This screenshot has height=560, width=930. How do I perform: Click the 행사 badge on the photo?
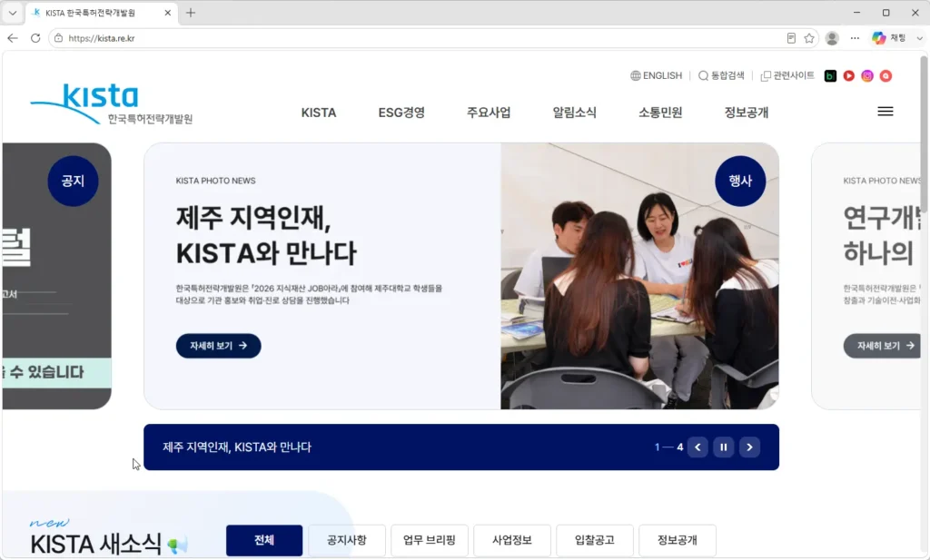pyautogui.click(x=740, y=181)
